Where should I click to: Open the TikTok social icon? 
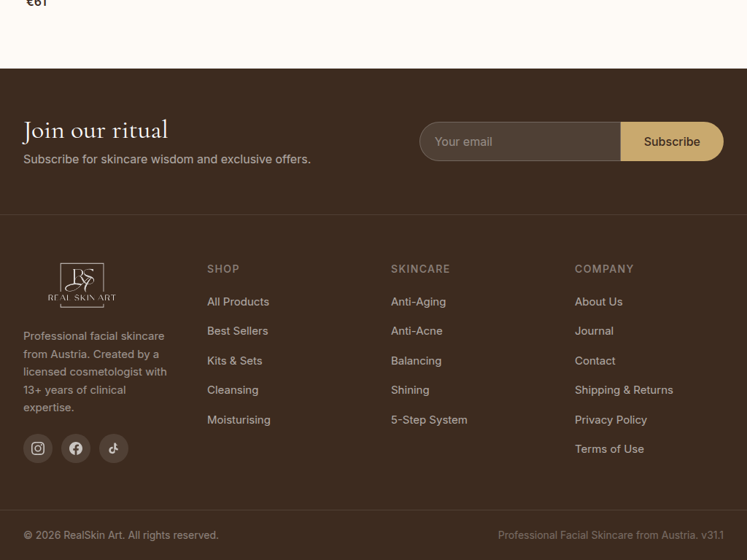[114, 448]
